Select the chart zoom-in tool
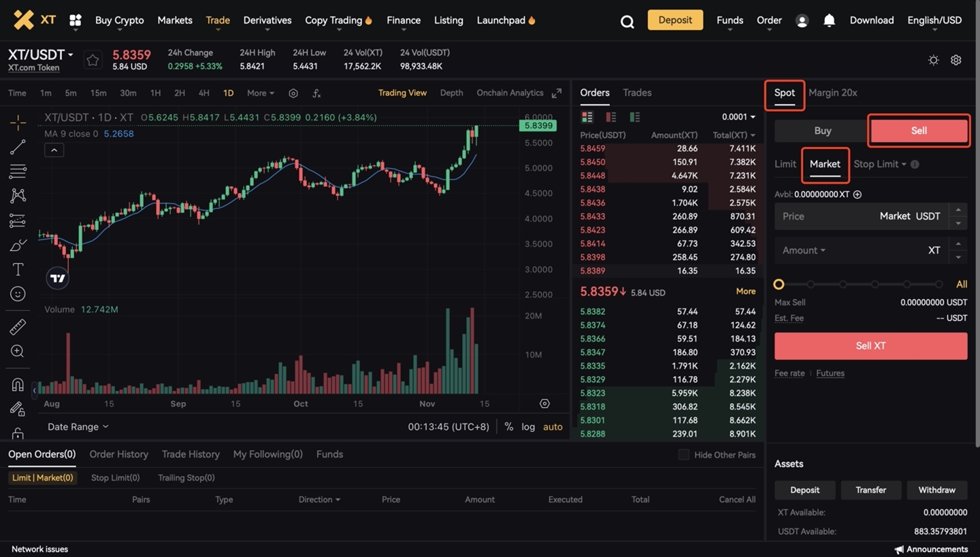 click(x=18, y=352)
